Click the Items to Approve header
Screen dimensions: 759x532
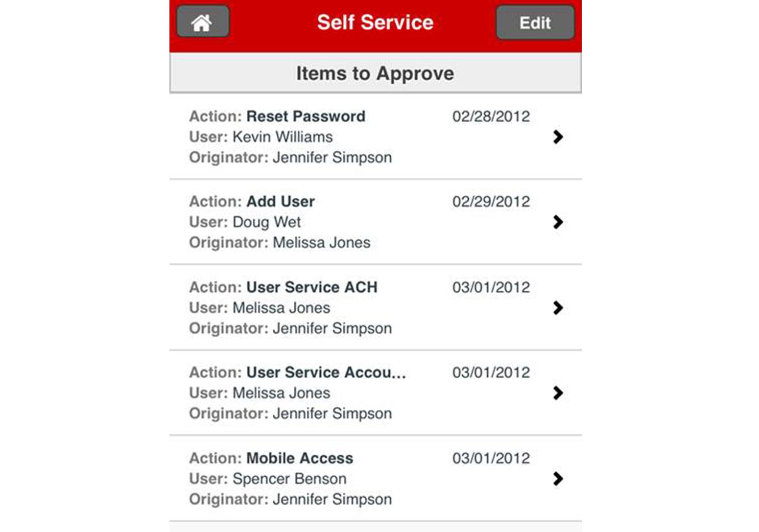[x=375, y=73]
